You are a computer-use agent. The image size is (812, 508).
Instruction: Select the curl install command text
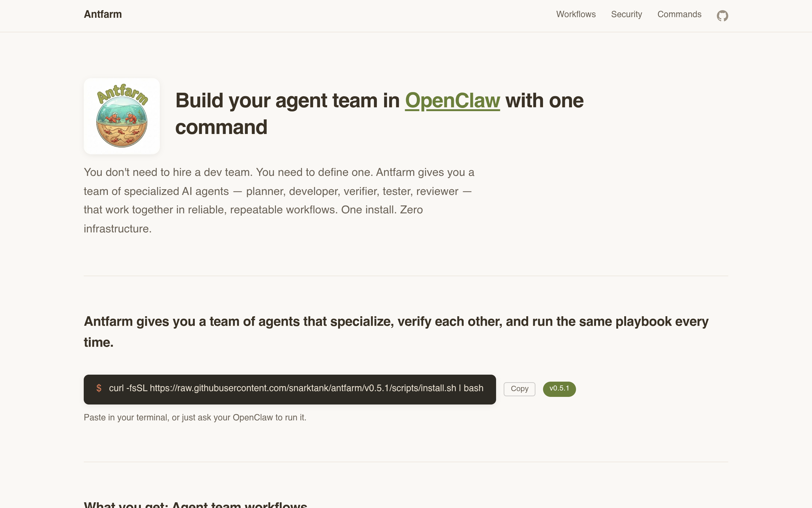tap(296, 388)
